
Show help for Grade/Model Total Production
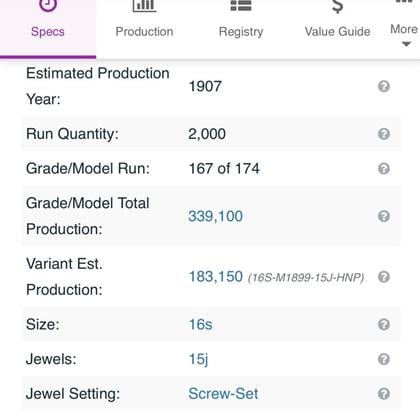click(384, 216)
